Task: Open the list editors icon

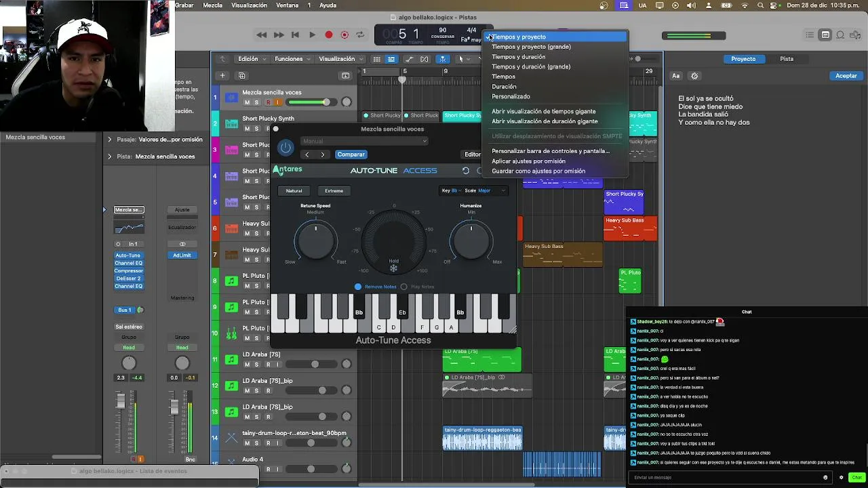Action: pos(810,35)
